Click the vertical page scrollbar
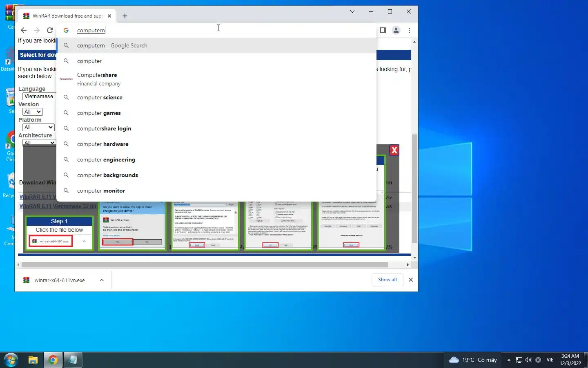Image resolution: width=588 pixels, height=368 pixels. [414, 188]
